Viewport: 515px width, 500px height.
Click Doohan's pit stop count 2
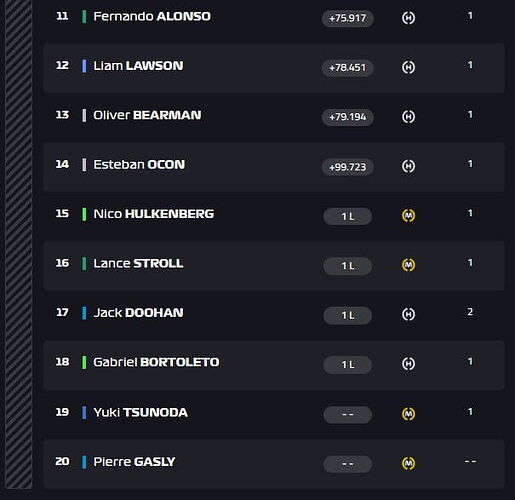pyautogui.click(x=470, y=312)
